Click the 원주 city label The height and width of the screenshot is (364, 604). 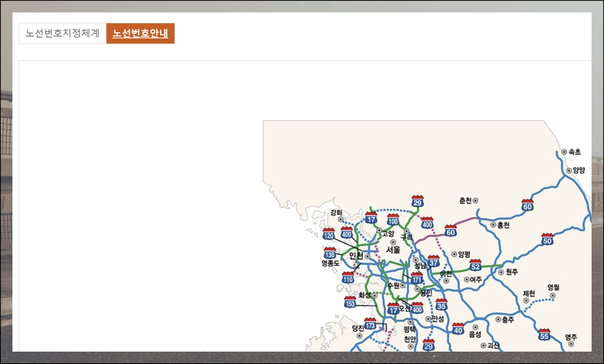[x=512, y=272]
